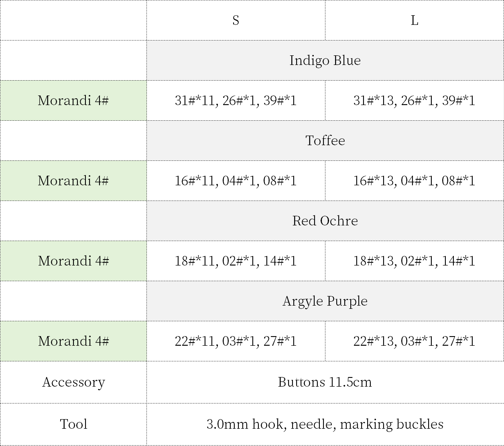Click the cell reading 31#*13, 26#*1, 39#*1
The image size is (504, 446).
[x=414, y=100]
